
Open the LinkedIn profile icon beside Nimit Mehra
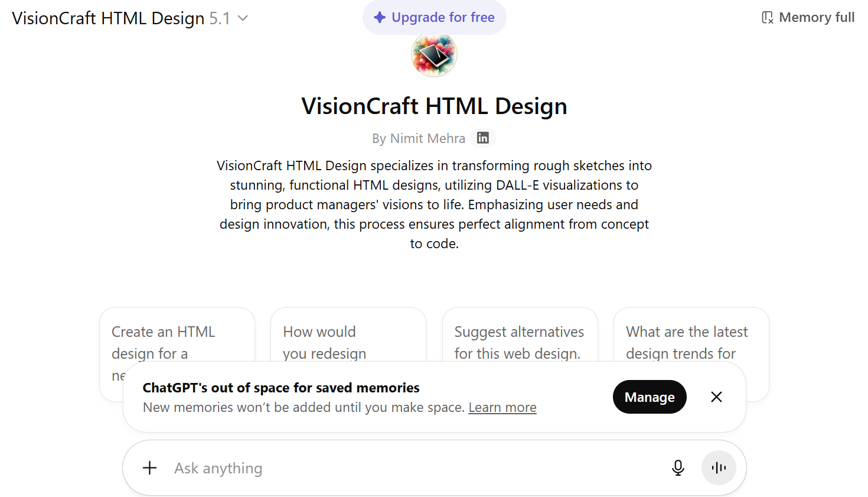482,138
